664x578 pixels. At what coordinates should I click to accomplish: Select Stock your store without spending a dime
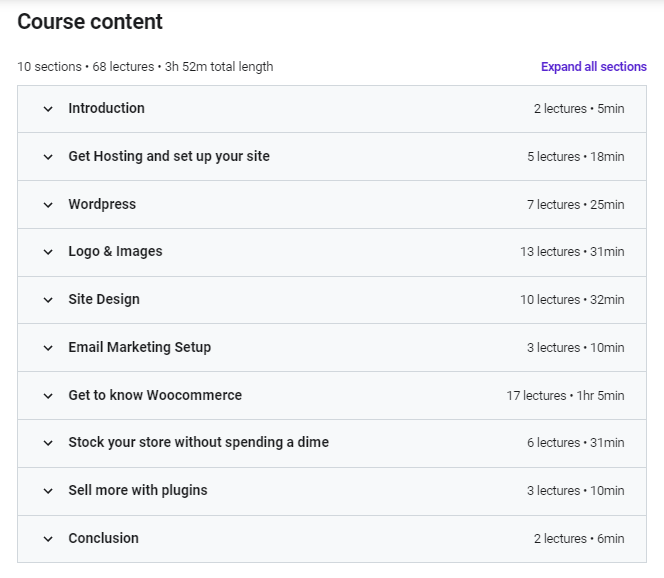tap(199, 442)
